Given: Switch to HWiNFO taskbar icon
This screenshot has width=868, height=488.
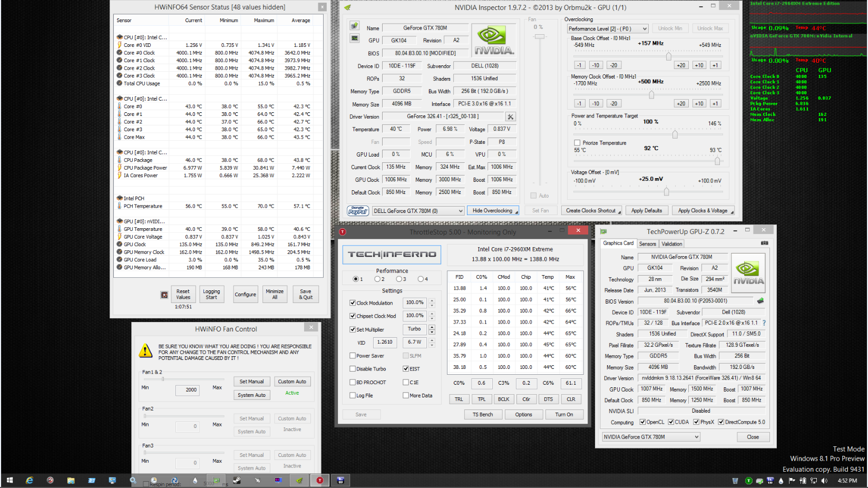Looking at the screenshot, I should 340,480.
